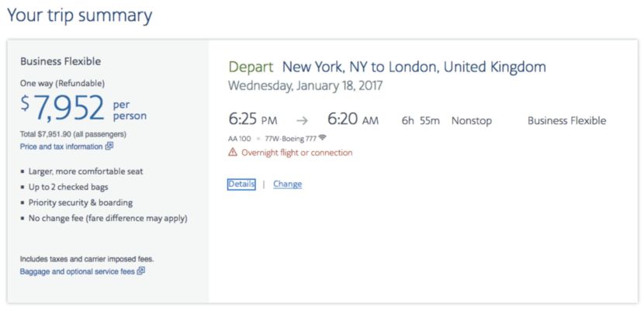This screenshot has width=644, height=311.
Task: Click the arrow between departure and arrival times
Action: 302,121
